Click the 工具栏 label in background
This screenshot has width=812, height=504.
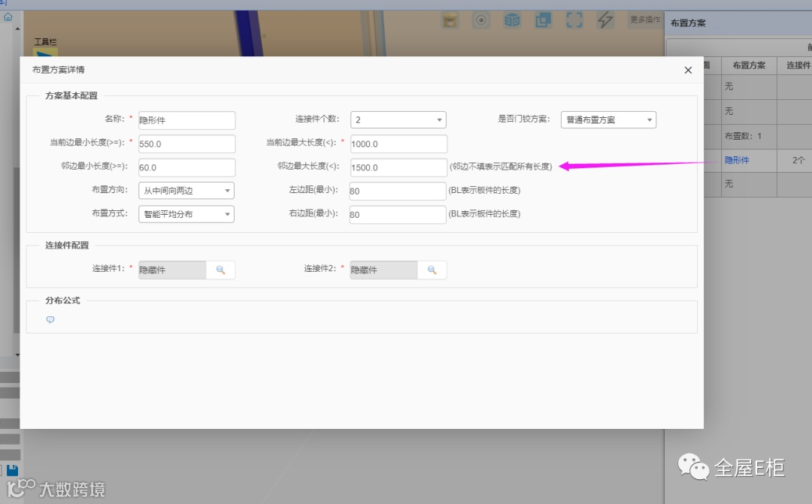46,41
